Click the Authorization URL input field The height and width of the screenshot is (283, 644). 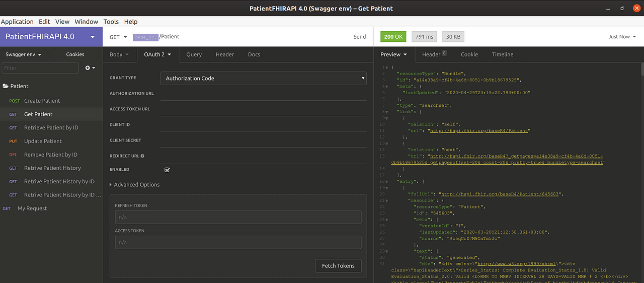(x=263, y=94)
